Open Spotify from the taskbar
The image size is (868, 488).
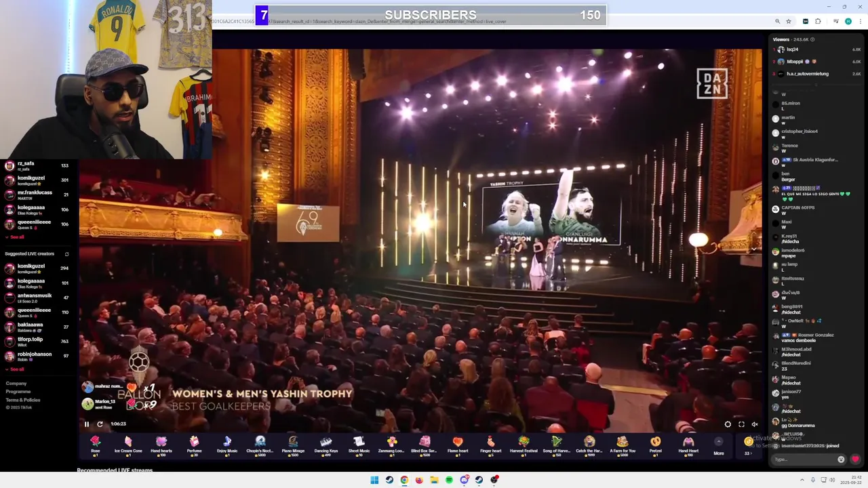[449, 480]
